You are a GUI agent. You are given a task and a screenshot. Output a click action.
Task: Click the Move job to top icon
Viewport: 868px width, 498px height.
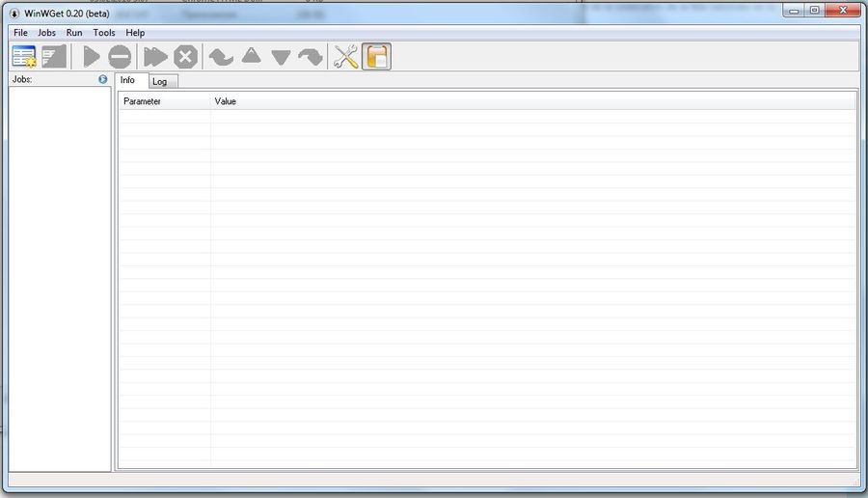[x=221, y=57]
